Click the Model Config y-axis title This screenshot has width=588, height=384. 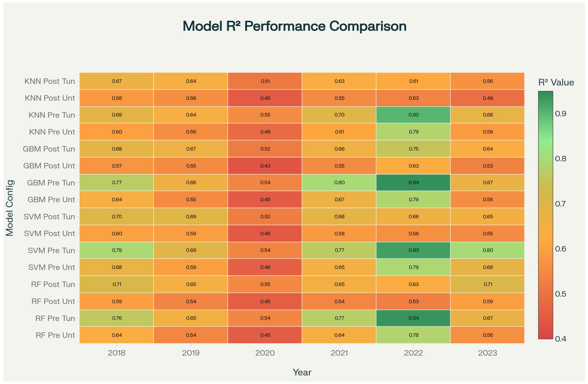(x=10, y=208)
